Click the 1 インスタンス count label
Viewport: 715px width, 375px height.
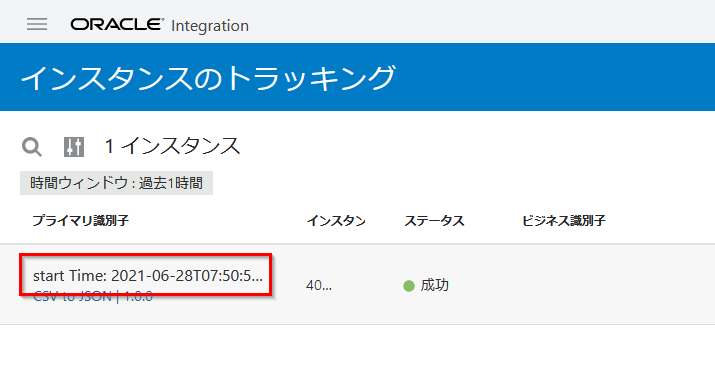[172, 146]
